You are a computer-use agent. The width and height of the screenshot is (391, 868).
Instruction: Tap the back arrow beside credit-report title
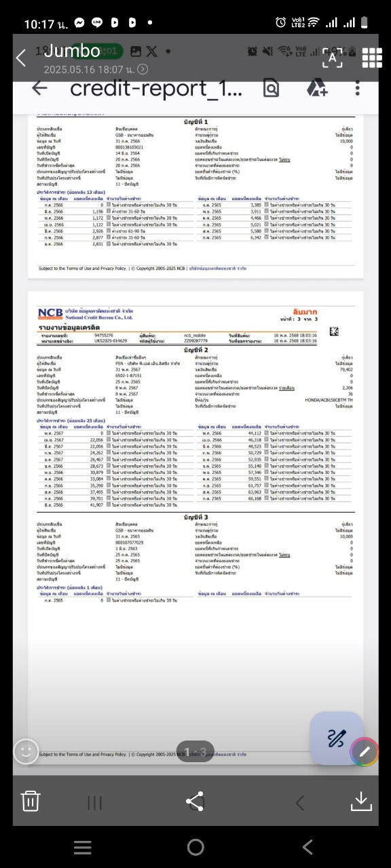[40, 88]
